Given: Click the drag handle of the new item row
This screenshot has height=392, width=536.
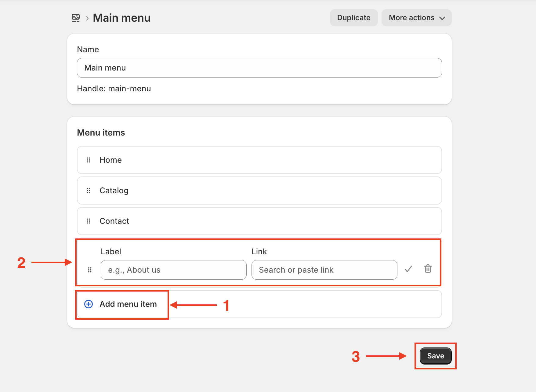Looking at the screenshot, I should [90, 270].
